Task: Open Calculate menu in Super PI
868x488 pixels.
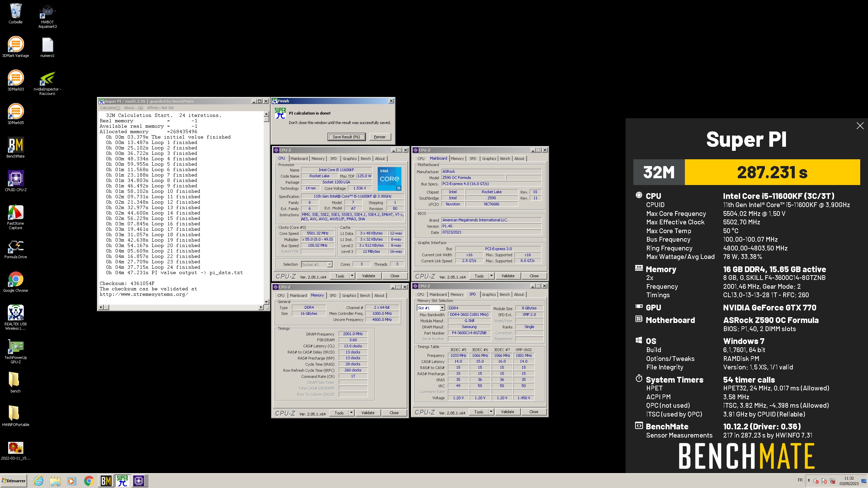Action: click(x=110, y=108)
